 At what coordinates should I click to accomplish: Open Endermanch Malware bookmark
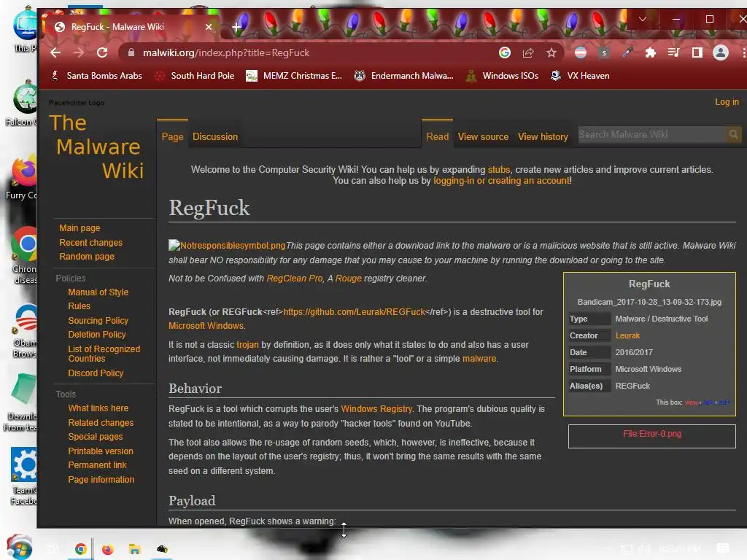pyautogui.click(x=404, y=76)
